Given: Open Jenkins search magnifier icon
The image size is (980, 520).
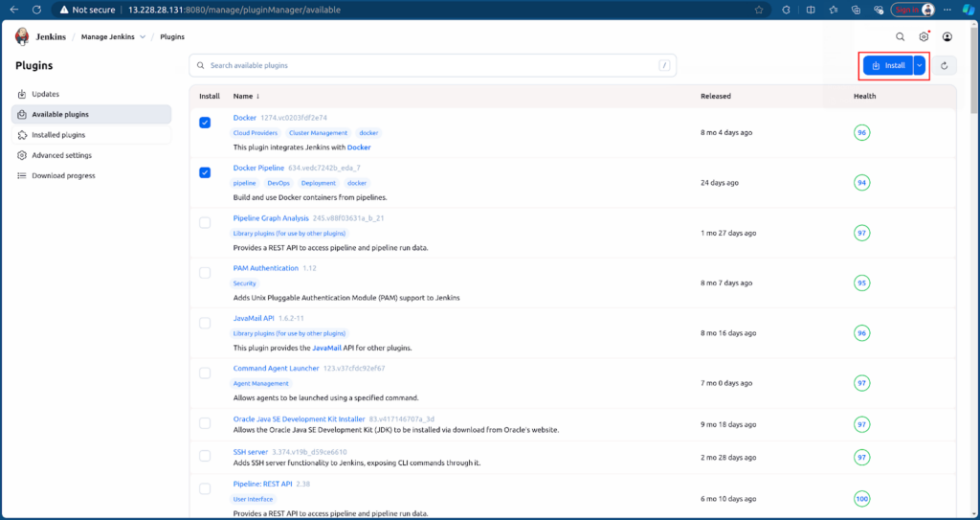Looking at the screenshot, I should (x=900, y=36).
